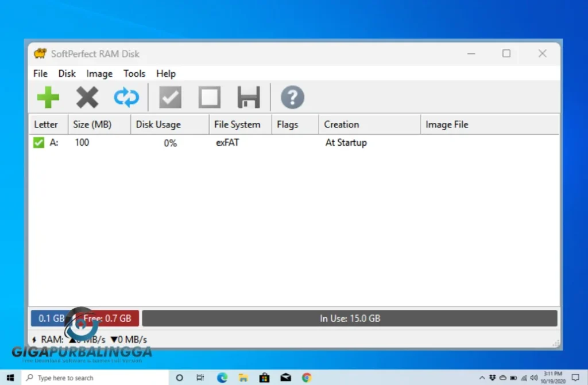Open the Disk menu
The height and width of the screenshot is (385, 588).
[x=67, y=73]
